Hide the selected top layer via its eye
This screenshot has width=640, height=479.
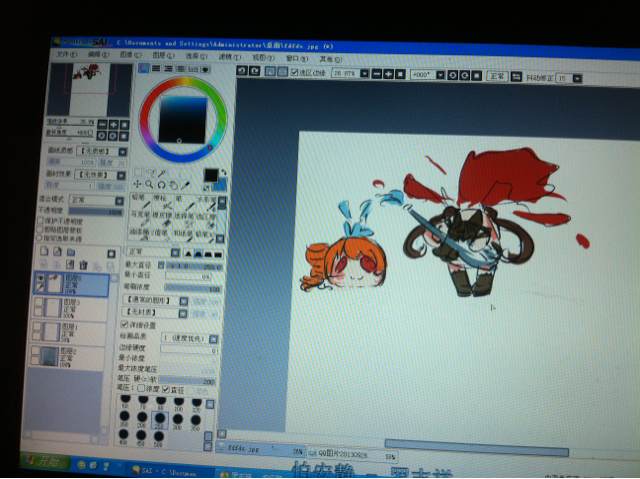40,279
